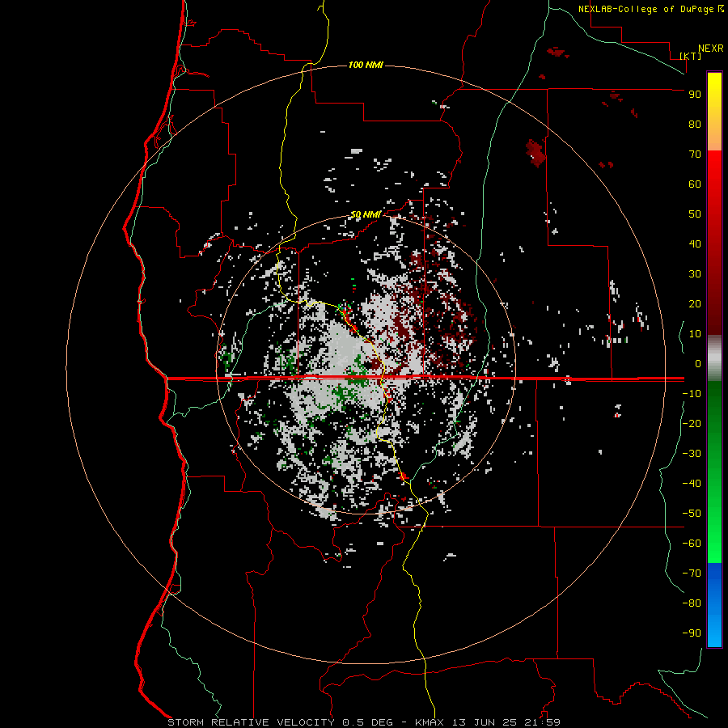Click the -80 value on the velocity scale
Image resolution: width=728 pixels, height=728 pixels.
692,603
